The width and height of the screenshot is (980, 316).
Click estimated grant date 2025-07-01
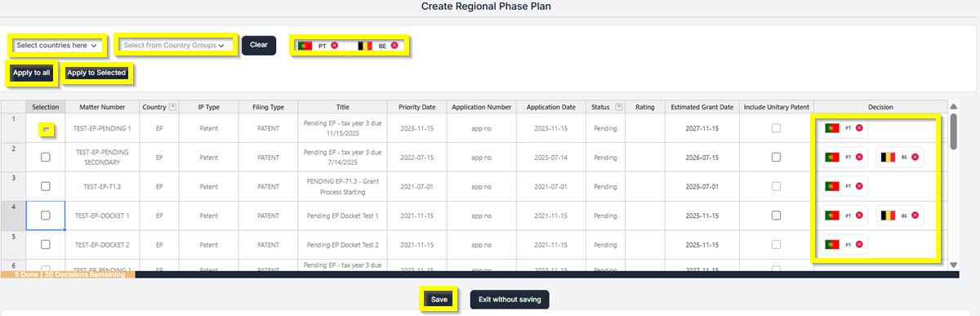pyautogui.click(x=702, y=187)
